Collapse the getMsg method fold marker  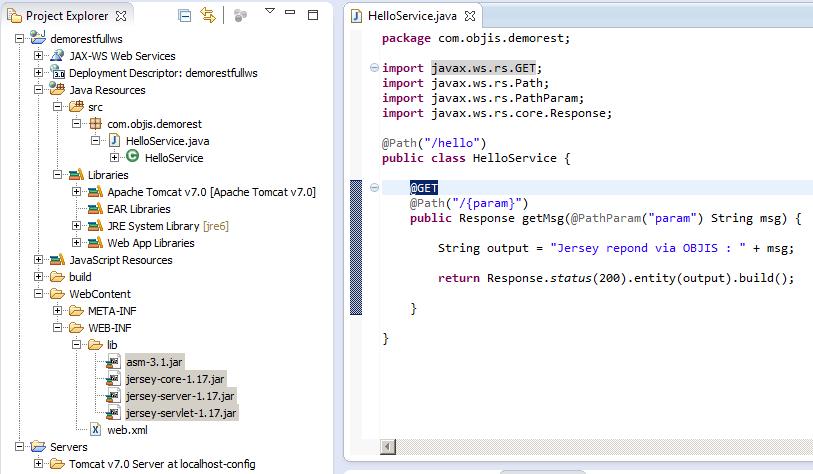[x=374, y=188]
